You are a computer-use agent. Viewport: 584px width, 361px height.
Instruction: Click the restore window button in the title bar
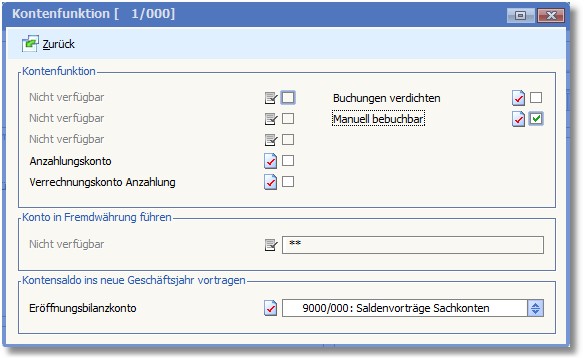point(520,15)
